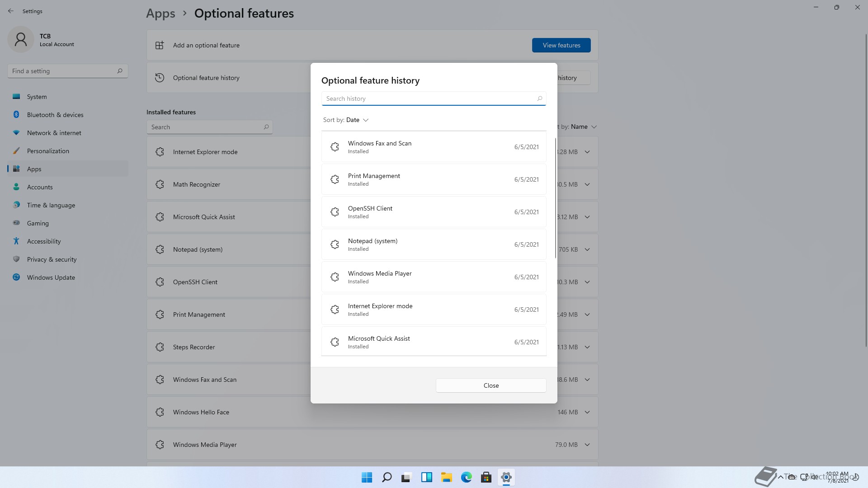868x488 pixels.
Task: Click the Optional feature history clock icon
Action: (x=160, y=78)
